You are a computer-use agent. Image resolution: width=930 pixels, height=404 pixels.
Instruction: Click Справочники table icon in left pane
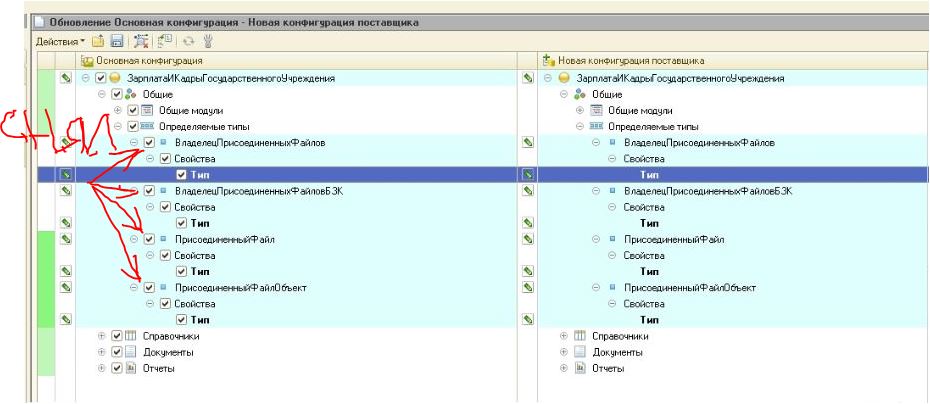(x=131, y=336)
